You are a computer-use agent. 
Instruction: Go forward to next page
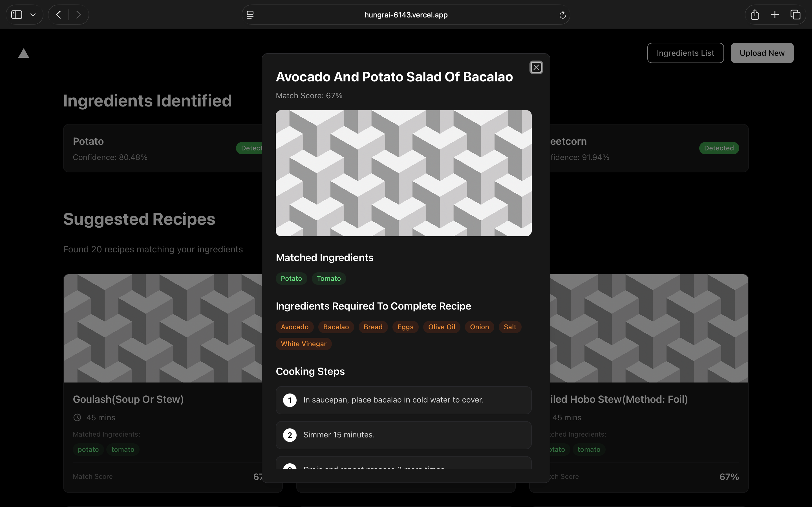(78, 15)
